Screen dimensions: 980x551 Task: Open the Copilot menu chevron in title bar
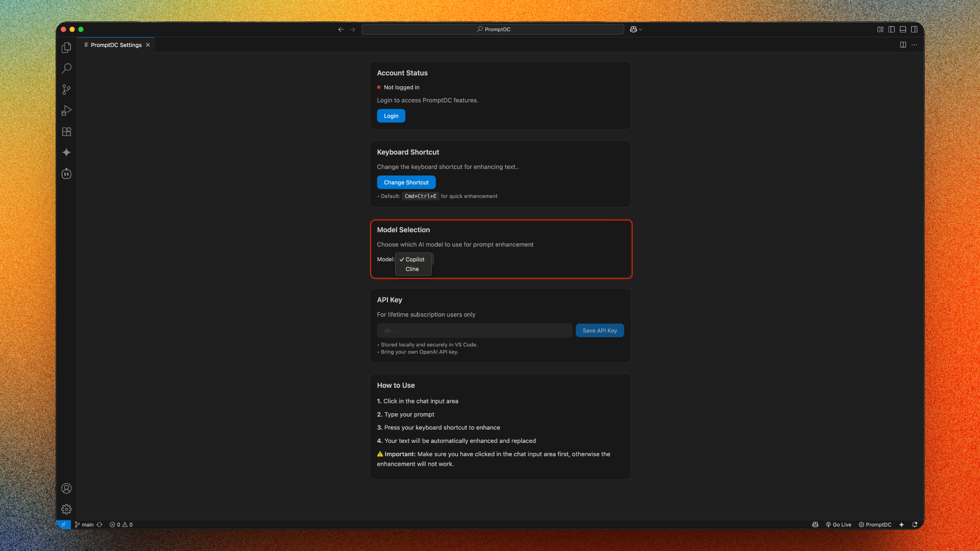[x=641, y=30]
